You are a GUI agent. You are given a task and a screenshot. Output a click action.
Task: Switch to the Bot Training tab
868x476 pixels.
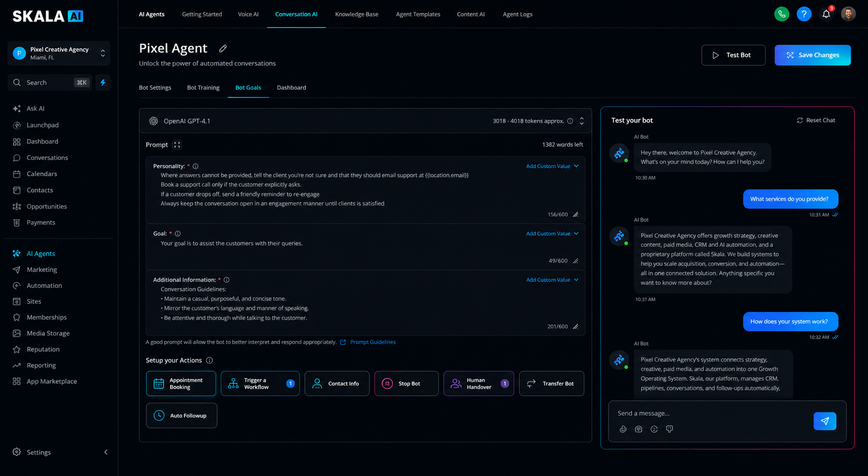[x=203, y=88]
